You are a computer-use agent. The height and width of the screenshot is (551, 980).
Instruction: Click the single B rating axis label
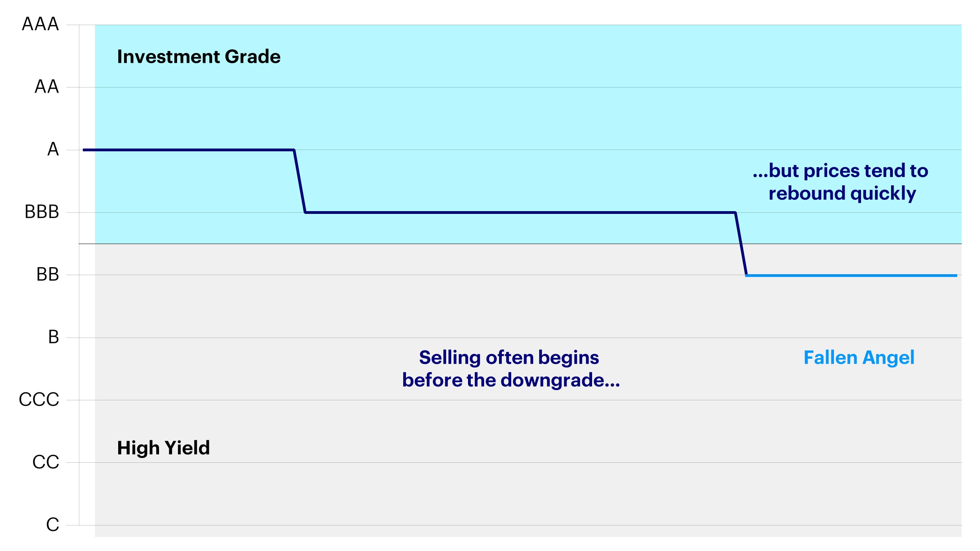coord(53,337)
